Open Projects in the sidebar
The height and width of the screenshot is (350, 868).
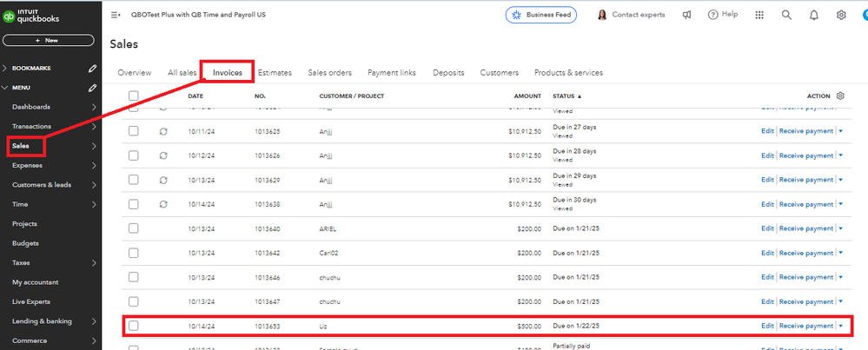pyautogui.click(x=24, y=224)
